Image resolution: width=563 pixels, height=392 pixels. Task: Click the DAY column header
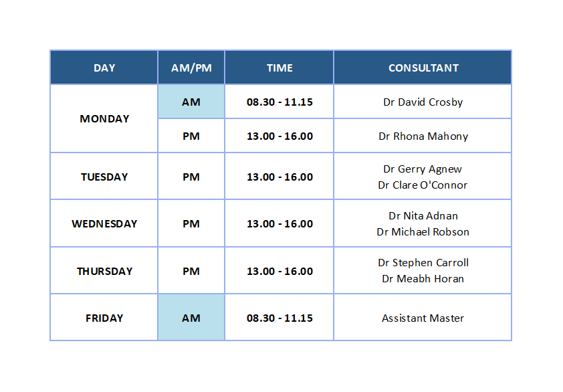[104, 68]
